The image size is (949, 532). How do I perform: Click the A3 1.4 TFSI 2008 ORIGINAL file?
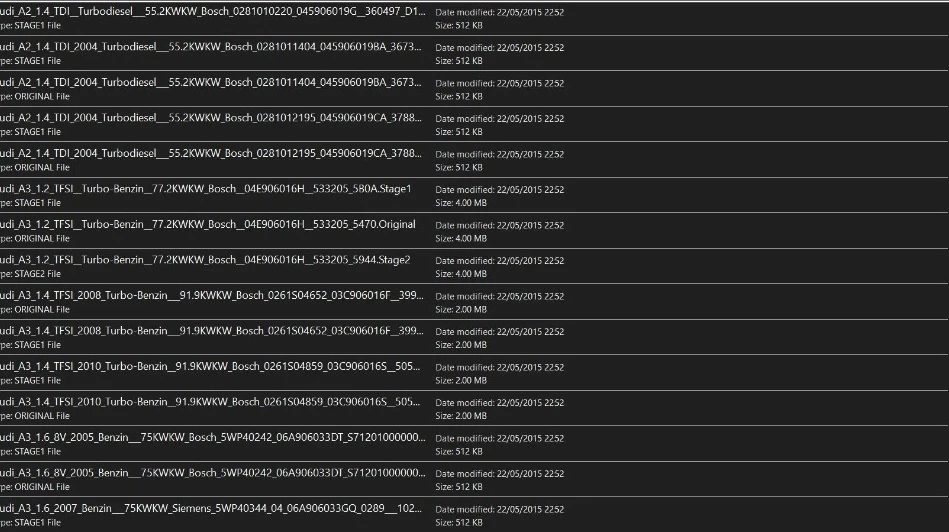212,296
